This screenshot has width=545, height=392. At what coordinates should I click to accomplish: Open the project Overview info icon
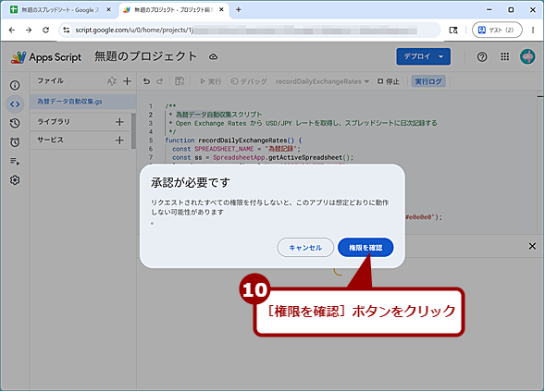15,85
